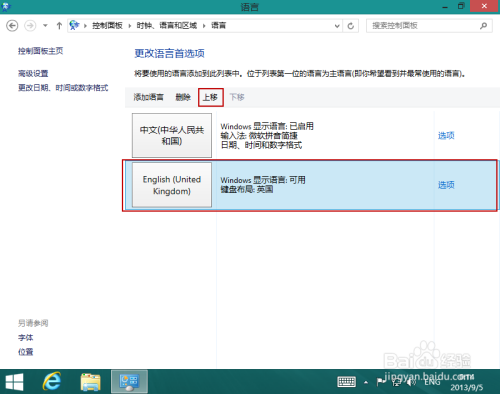Viewport: 500px width, 394px height.
Task: Open 字体 link under 另请参阅
Action: [26, 338]
